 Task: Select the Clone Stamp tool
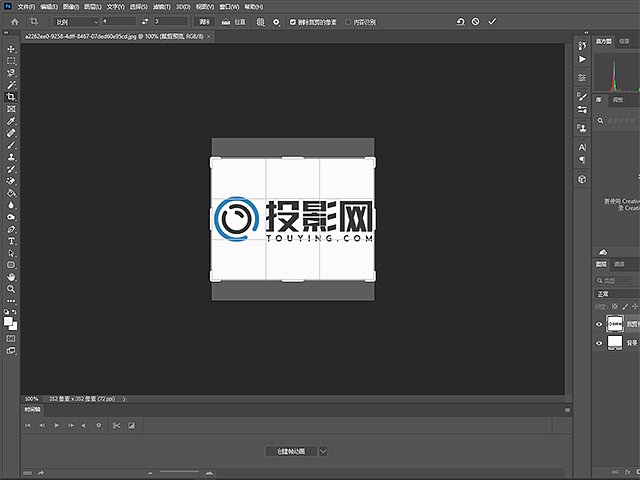[11, 157]
